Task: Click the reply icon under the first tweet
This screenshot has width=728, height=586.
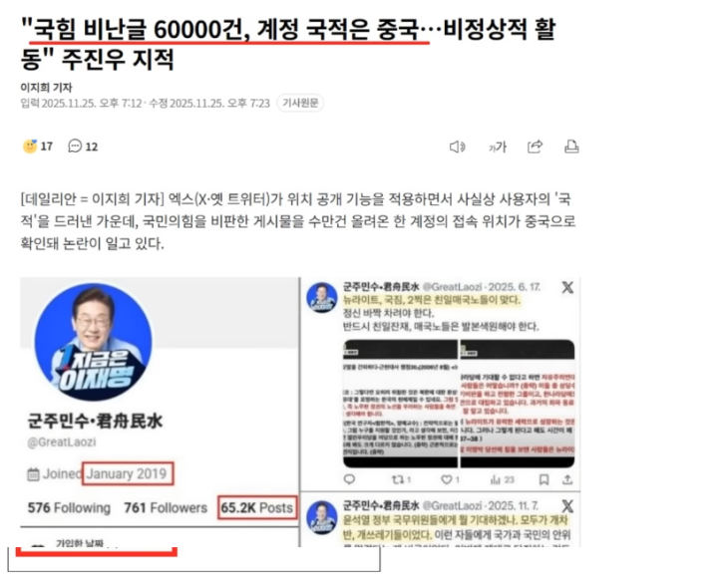Action: pyautogui.click(x=351, y=477)
